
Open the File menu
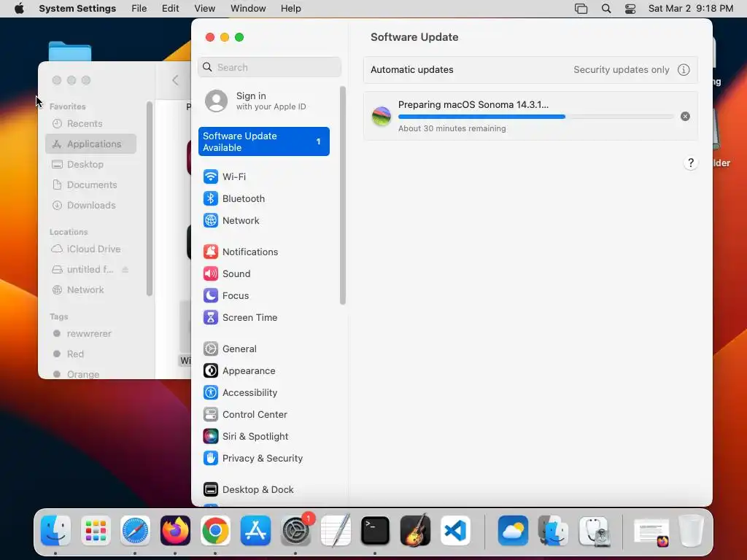tap(139, 9)
